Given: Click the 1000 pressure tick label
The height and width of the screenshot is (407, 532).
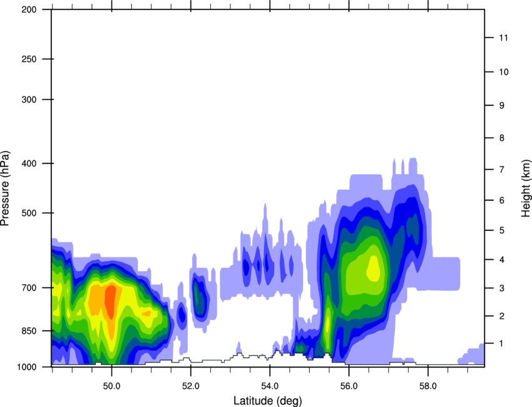Looking at the screenshot, I should pos(26,367).
